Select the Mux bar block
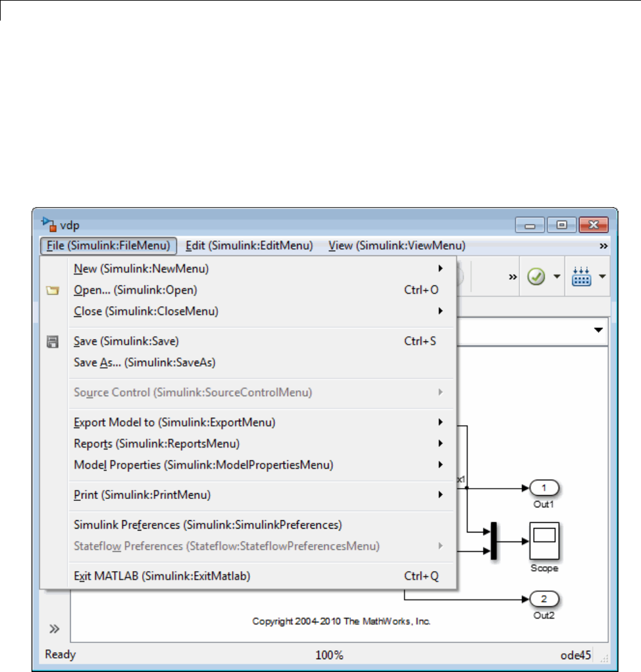 494,541
